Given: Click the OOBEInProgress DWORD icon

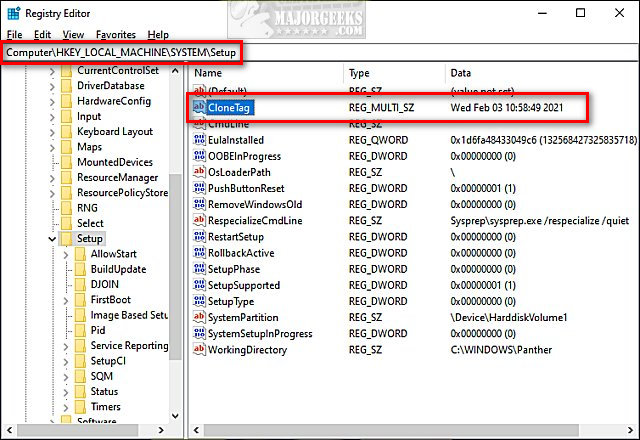Looking at the screenshot, I should [199, 156].
